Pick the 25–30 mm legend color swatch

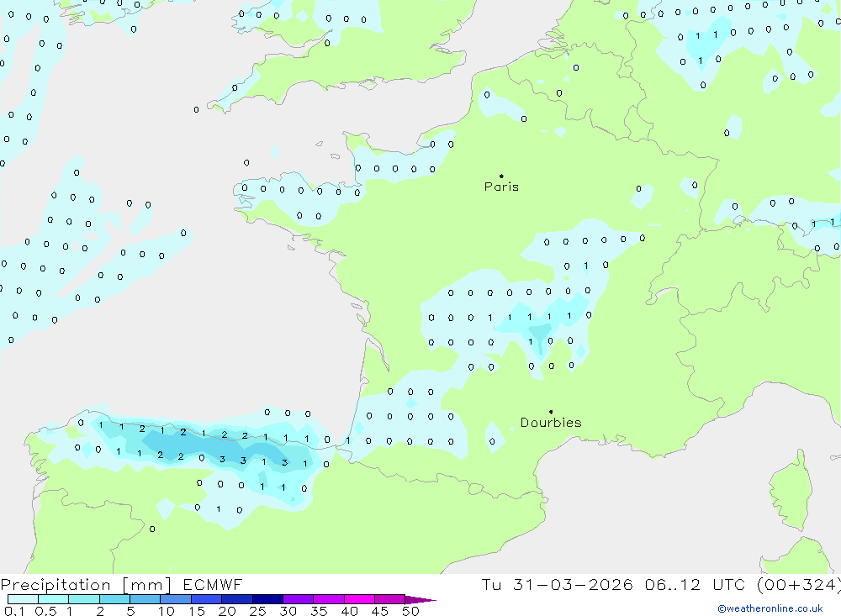[267, 599]
